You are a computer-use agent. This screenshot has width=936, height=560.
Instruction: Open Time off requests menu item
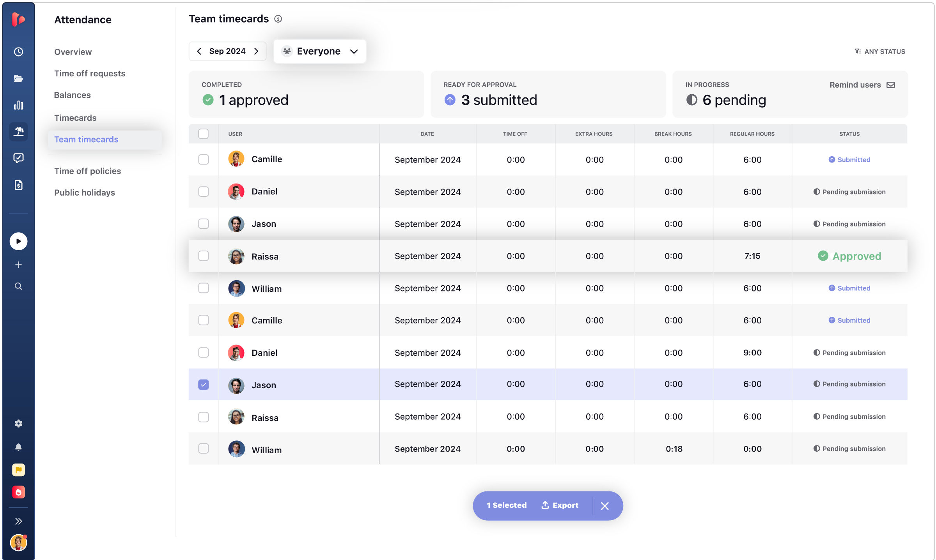90,73
